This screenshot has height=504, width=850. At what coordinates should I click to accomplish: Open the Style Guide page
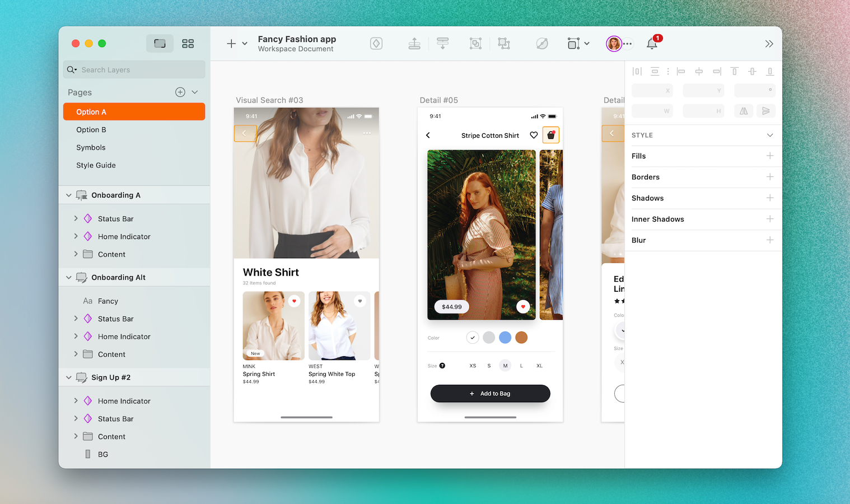click(96, 165)
